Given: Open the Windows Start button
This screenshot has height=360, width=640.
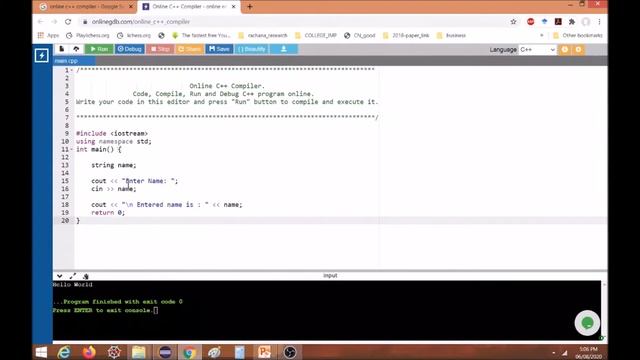Looking at the screenshot, I should click(x=41, y=352).
